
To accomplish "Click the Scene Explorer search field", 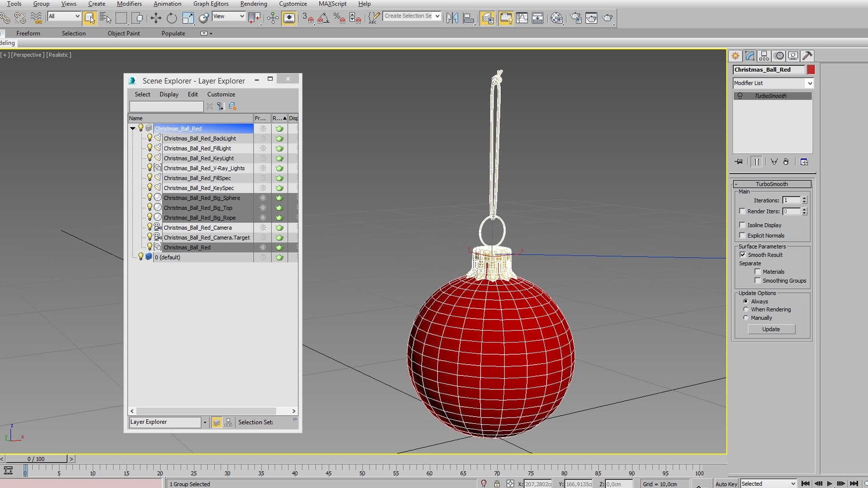I will point(166,106).
